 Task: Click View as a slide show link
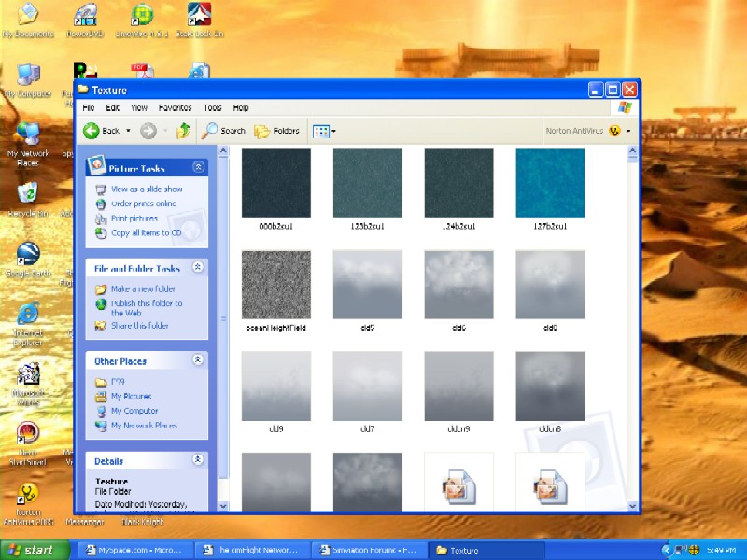[x=147, y=189]
